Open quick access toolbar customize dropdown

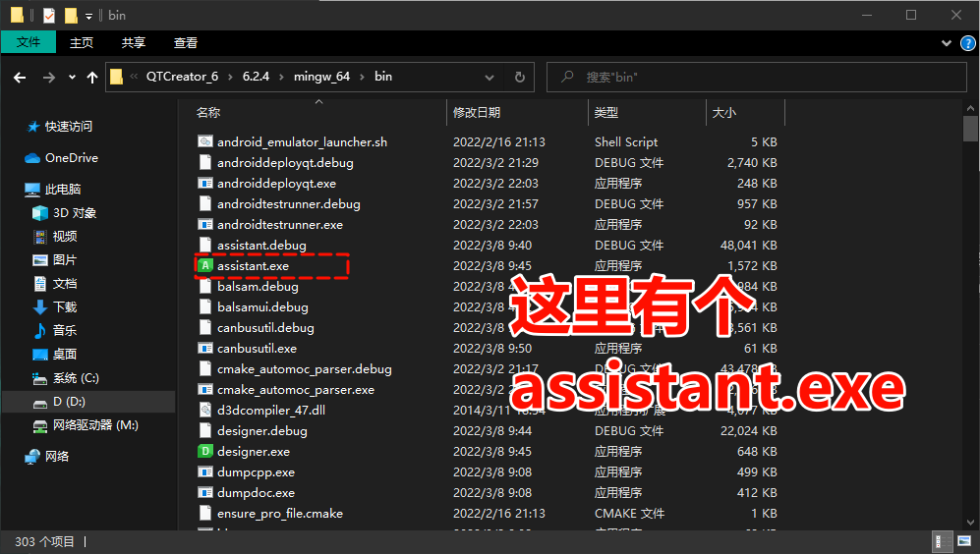click(88, 17)
